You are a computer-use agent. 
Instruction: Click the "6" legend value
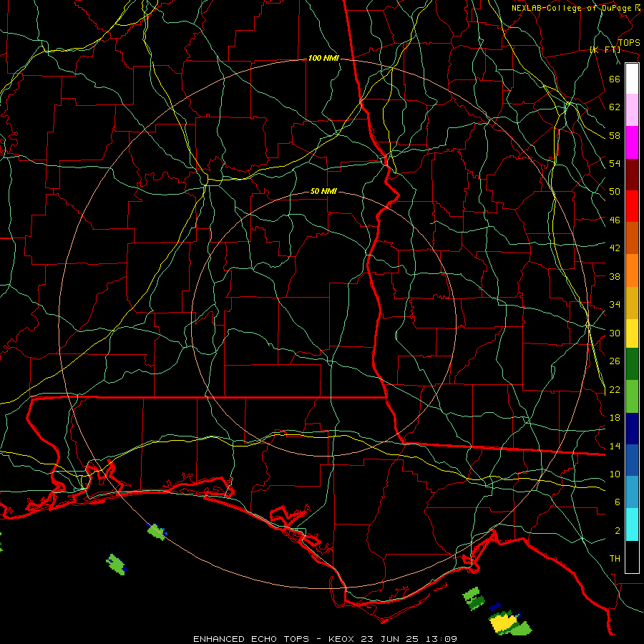point(618,502)
